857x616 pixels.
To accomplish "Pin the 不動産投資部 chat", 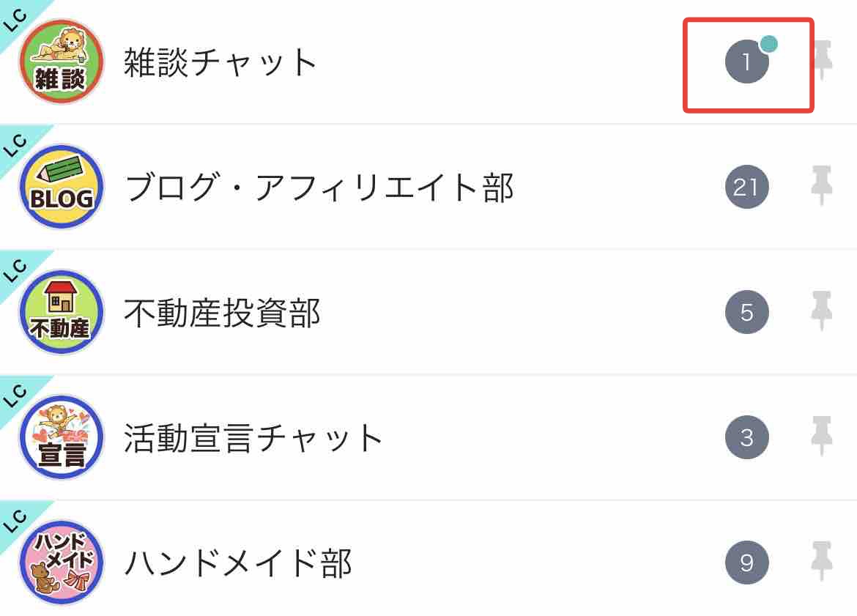I will (821, 311).
